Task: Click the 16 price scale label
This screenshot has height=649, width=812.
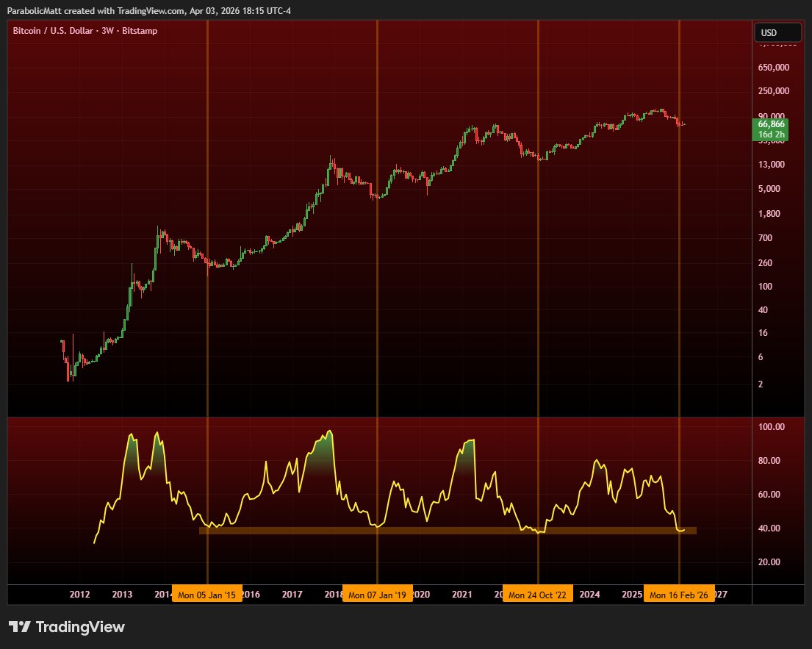Action: pos(763,333)
